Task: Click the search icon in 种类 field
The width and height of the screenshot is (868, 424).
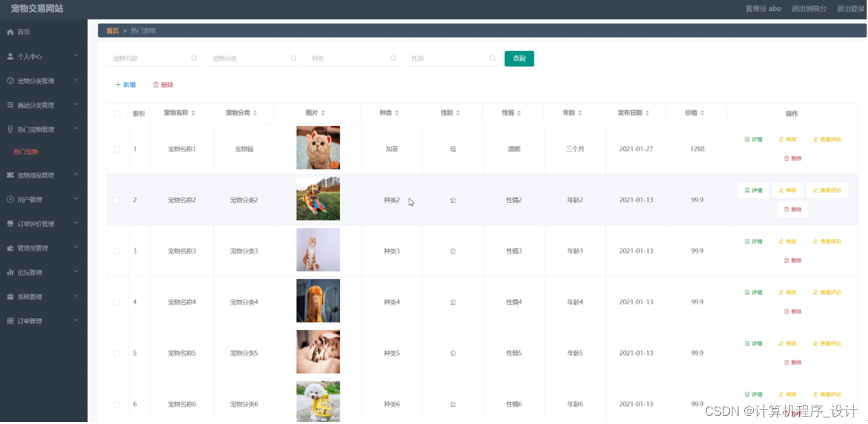Action: pyautogui.click(x=393, y=59)
